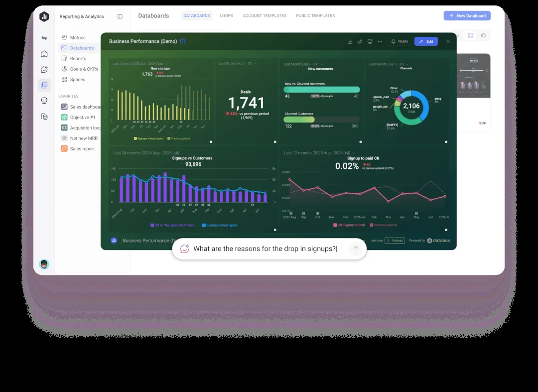Screen dimensions: 538x392
Task: Open Spaces in sidebar
Action: tap(77, 80)
